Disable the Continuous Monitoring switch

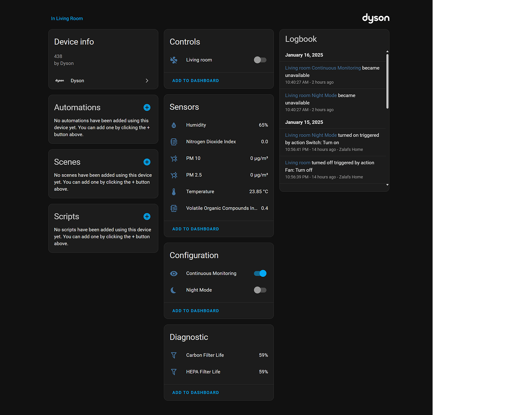point(260,273)
